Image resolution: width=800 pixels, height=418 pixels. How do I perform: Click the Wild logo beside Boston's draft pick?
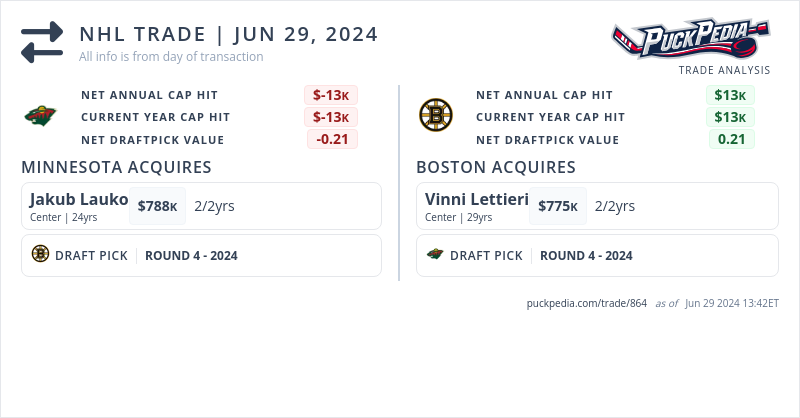click(x=435, y=255)
